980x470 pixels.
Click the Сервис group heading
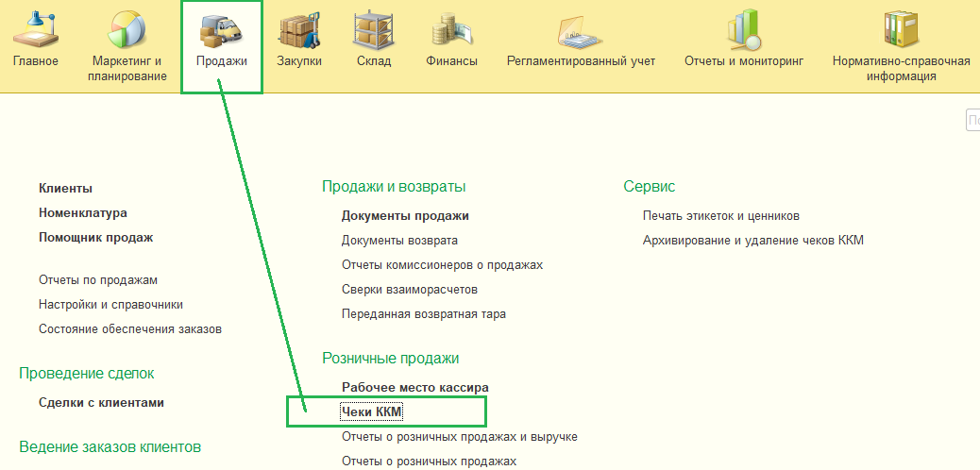pyautogui.click(x=650, y=187)
